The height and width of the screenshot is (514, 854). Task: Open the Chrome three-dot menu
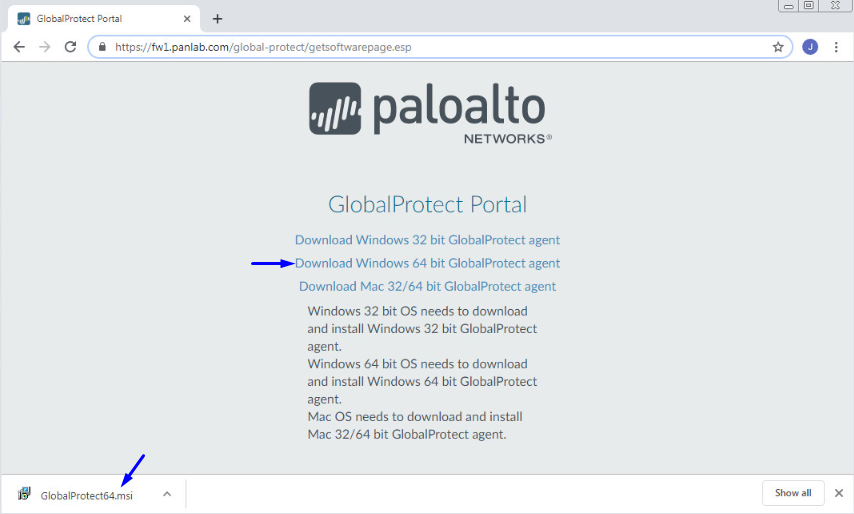tap(836, 47)
